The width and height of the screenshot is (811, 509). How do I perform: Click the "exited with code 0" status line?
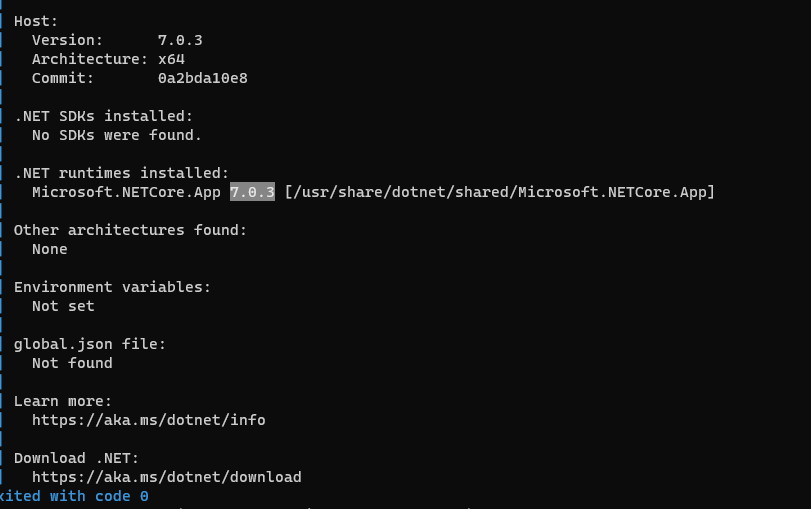pos(76,496)
